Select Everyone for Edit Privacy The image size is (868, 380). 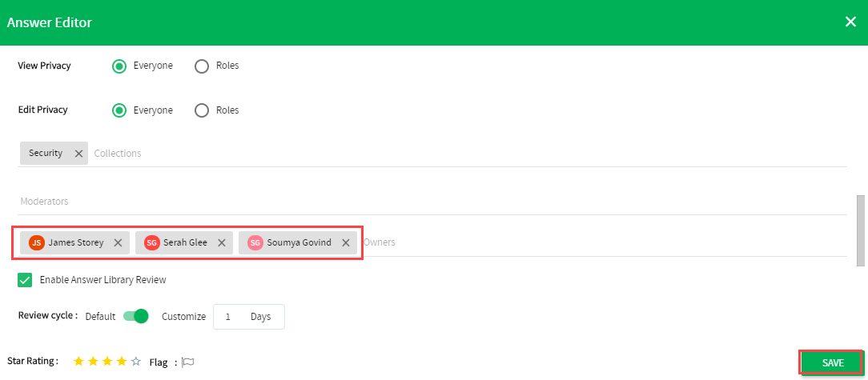click(119, 110)
